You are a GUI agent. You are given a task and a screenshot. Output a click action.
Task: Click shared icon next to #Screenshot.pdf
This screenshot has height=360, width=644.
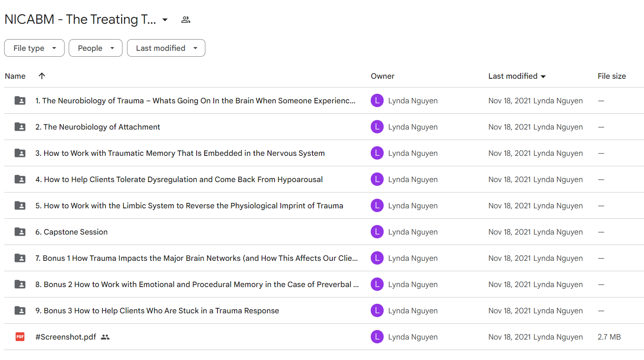click(105, 337)
